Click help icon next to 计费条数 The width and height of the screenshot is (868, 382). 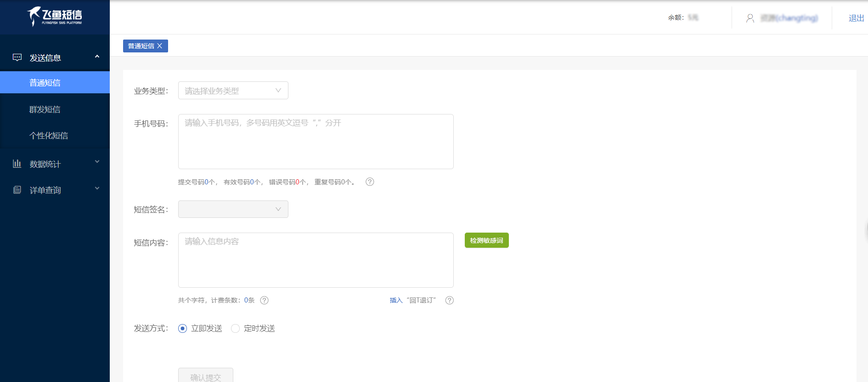pyautogui.click(x=264, y=300)
